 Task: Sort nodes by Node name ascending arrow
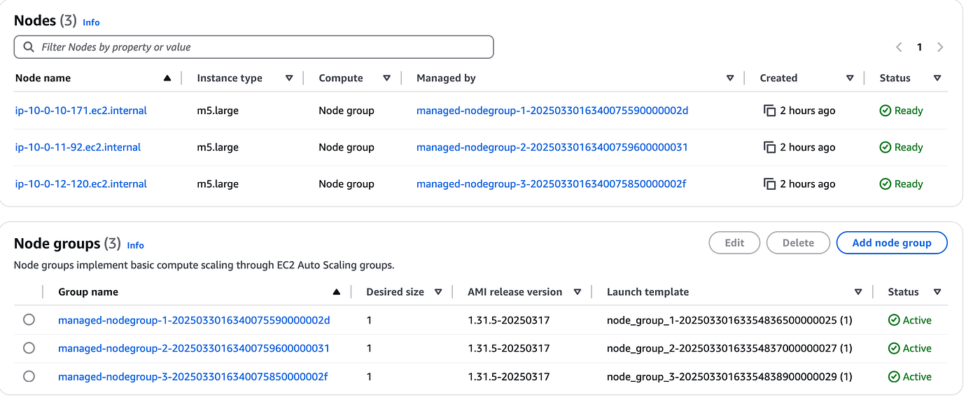pos(167,78)
